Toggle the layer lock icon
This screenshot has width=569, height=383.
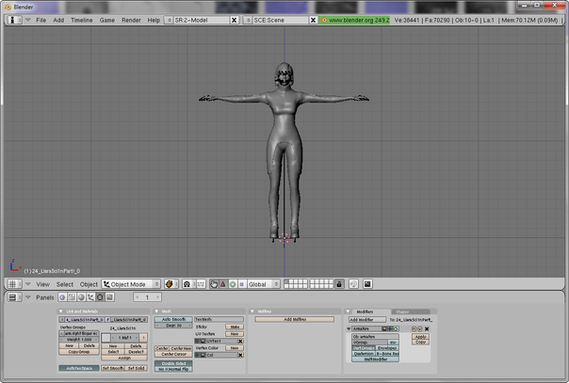(339, 284)
